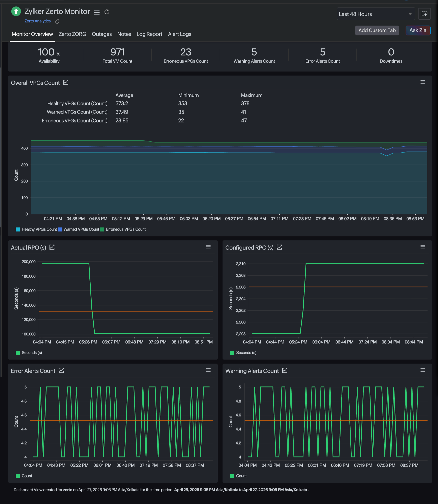Click the tag icon beside Zerto Analytics

click(x=57, y=22)
